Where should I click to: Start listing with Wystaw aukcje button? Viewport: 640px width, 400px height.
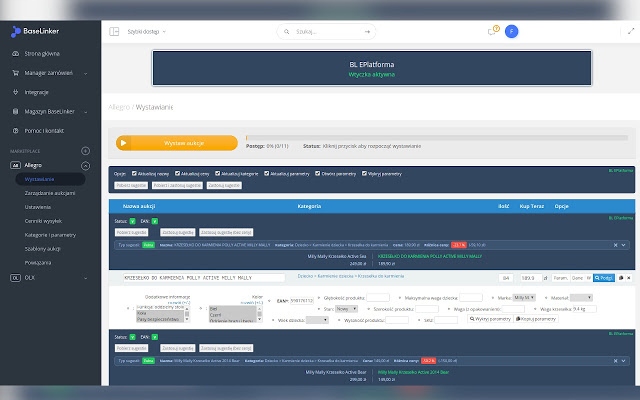(177, 143)
